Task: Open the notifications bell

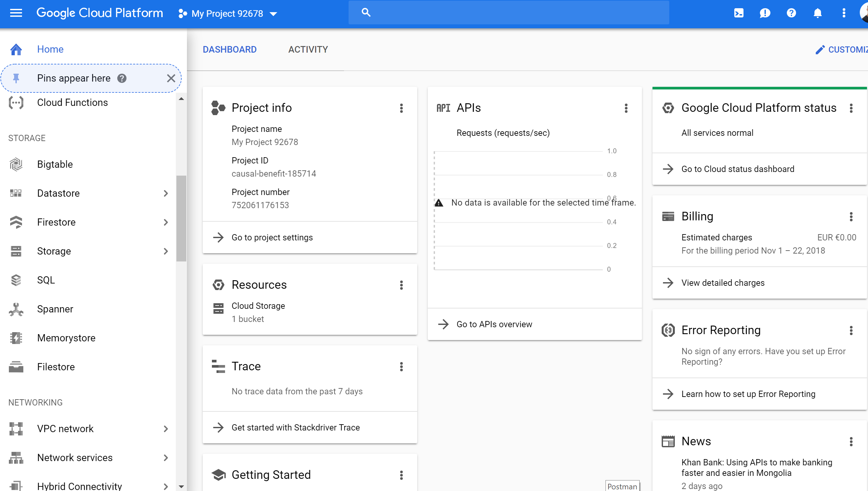Action: pos(817,13)
